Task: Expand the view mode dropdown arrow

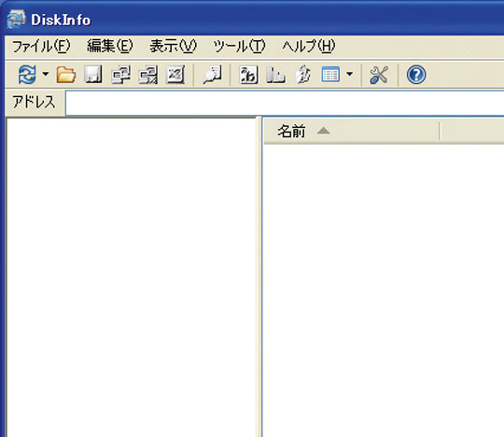Action: click(x=349, y=75)
